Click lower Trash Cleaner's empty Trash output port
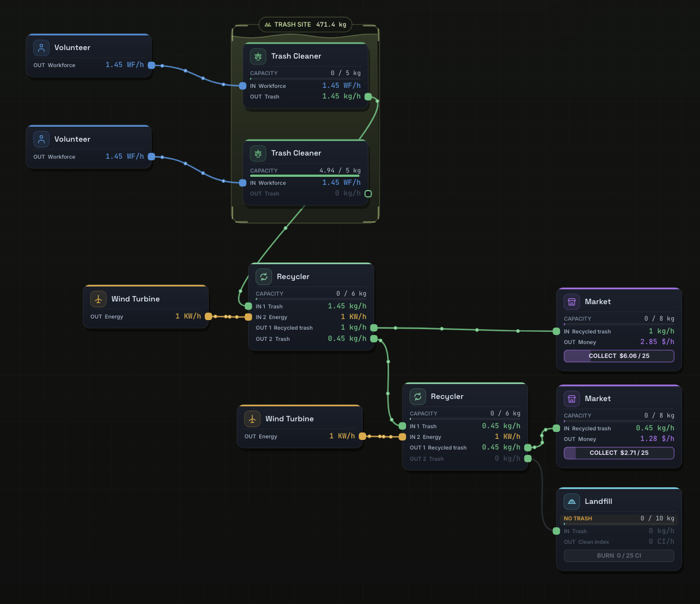 point(368,194)
